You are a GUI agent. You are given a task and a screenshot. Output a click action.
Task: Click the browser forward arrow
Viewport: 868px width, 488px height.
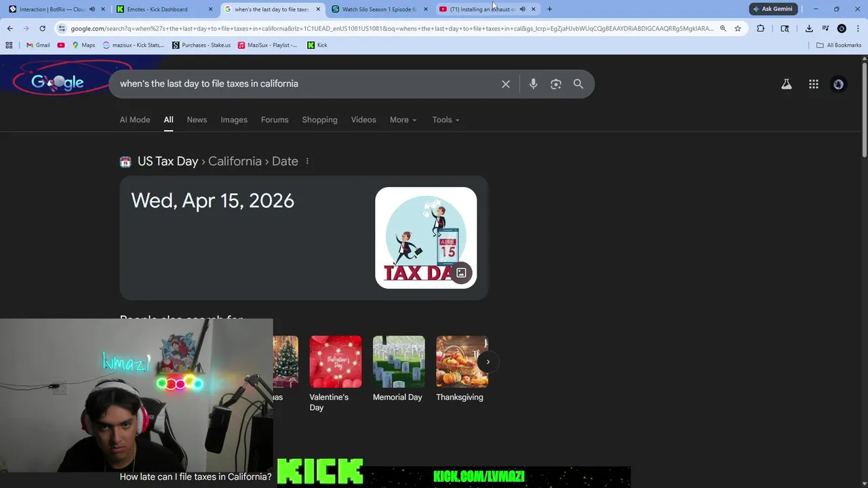click(x=26, y=28)
